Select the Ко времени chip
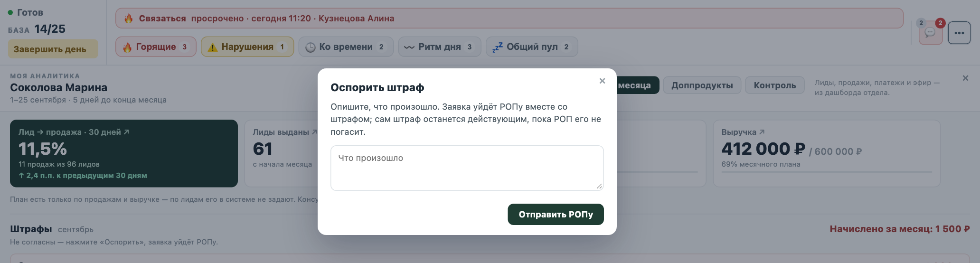 click(346, 47)
